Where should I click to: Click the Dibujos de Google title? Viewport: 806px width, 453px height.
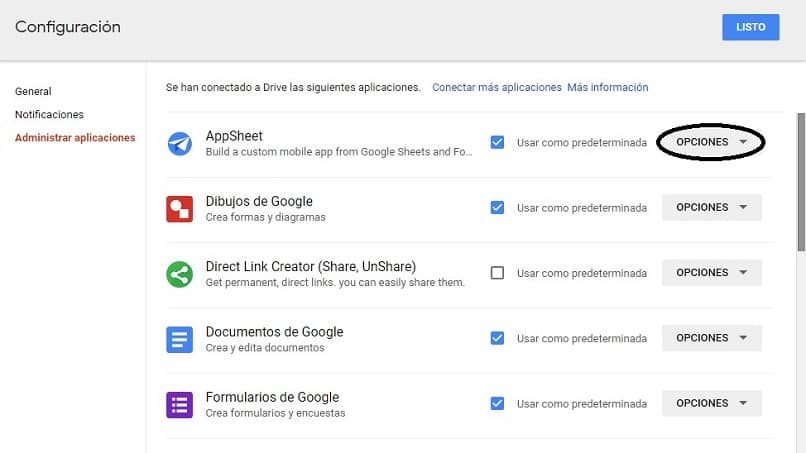[x=259, y=201]
